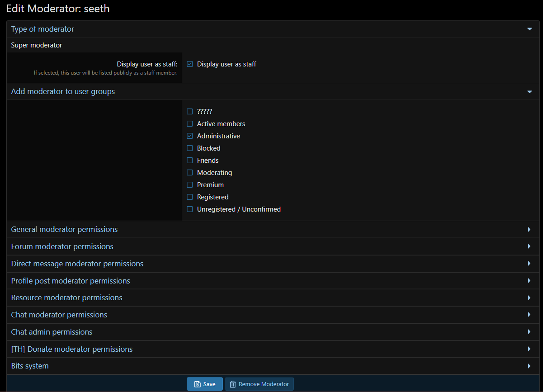Click arrow icon for Bits system
543x392 pixels.
coord(529,366)
